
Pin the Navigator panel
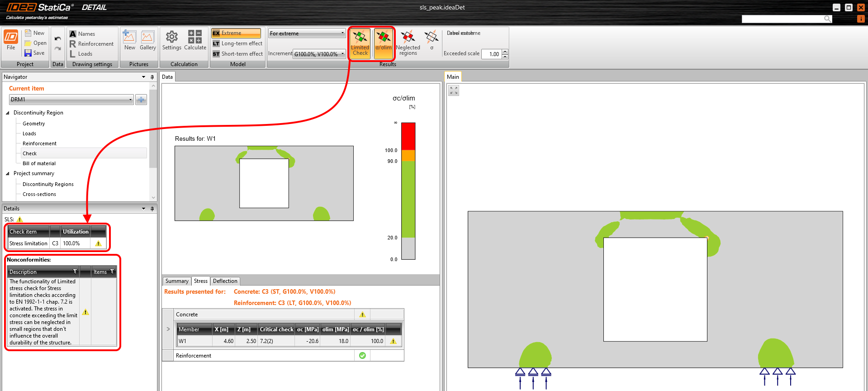click(152, 77)
